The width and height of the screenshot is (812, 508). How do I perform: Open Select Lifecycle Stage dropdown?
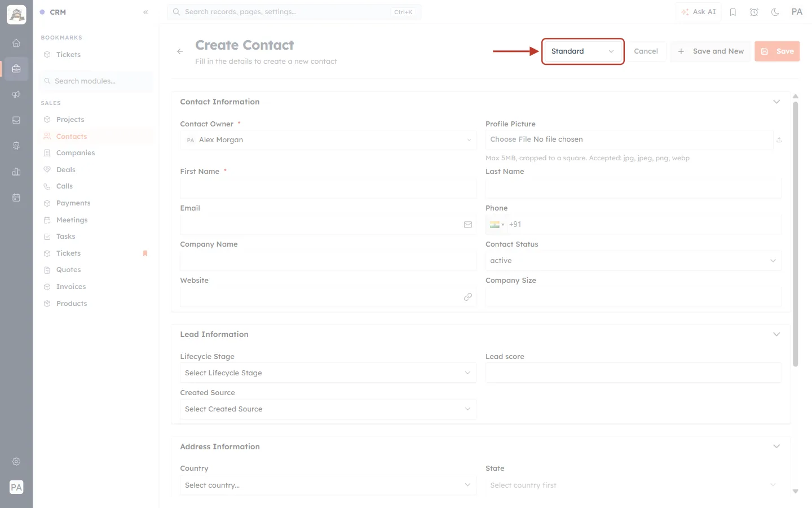point(328,373)
